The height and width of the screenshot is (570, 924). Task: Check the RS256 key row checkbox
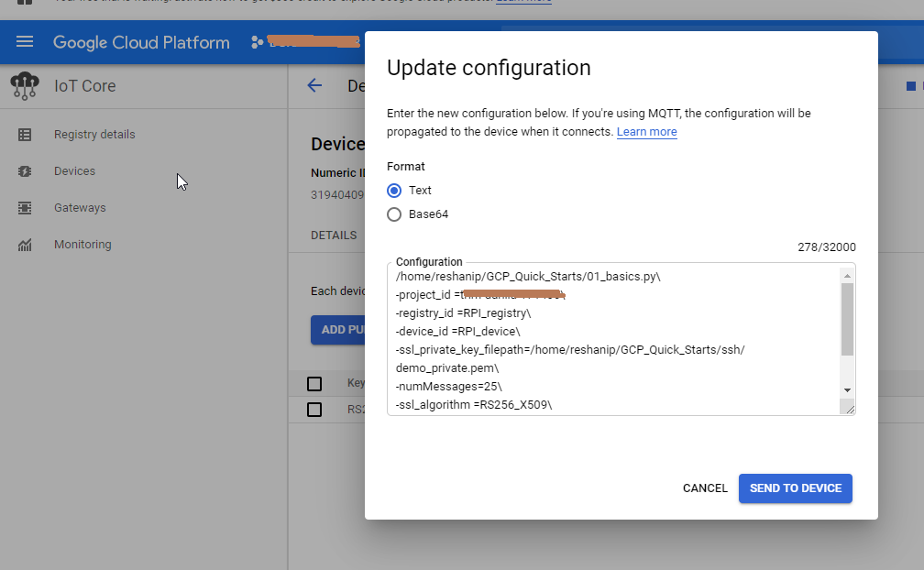314,410
